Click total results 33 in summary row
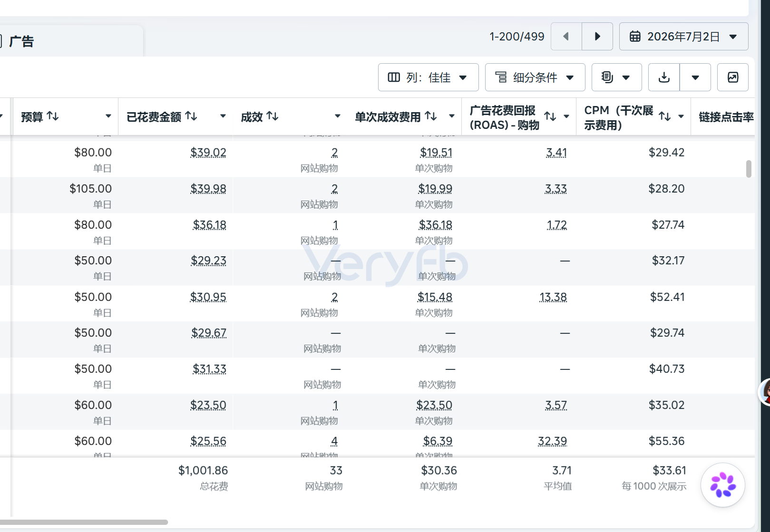770x532 pixels. coord(336,471)
